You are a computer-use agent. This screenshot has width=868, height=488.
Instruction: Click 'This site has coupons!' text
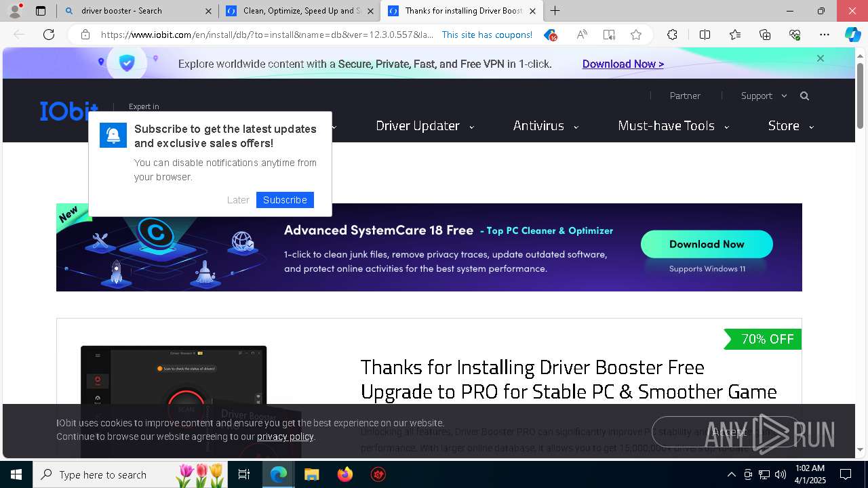(487, 35)
